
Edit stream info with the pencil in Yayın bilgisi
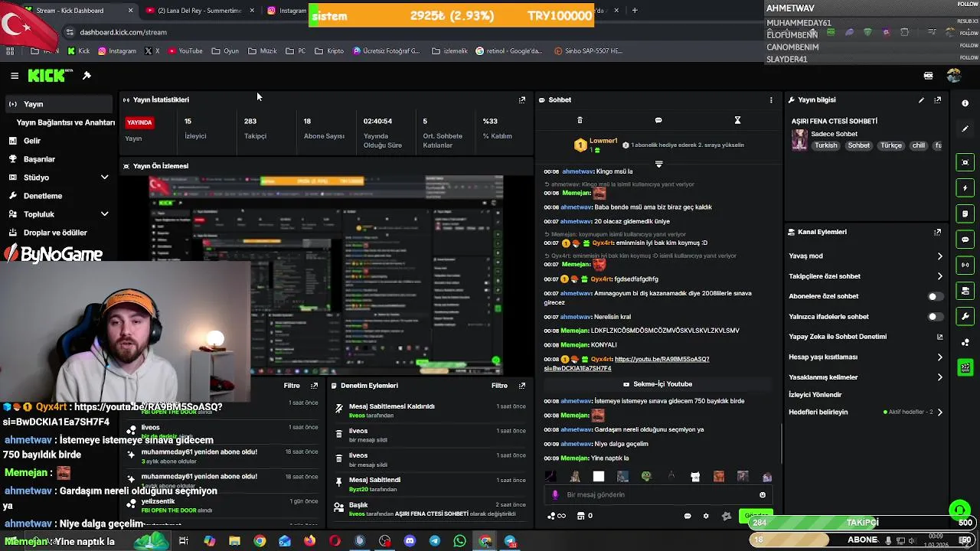(921, 99)
